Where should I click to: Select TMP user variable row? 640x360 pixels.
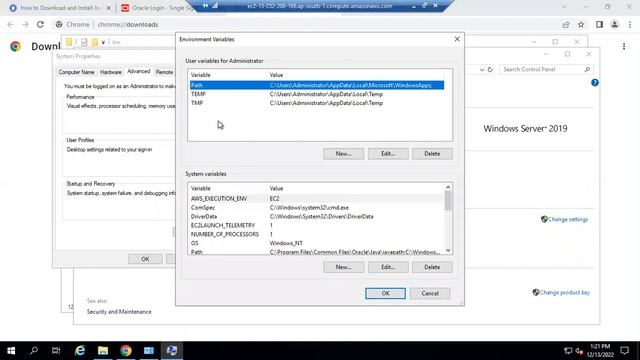click(317, 103)
